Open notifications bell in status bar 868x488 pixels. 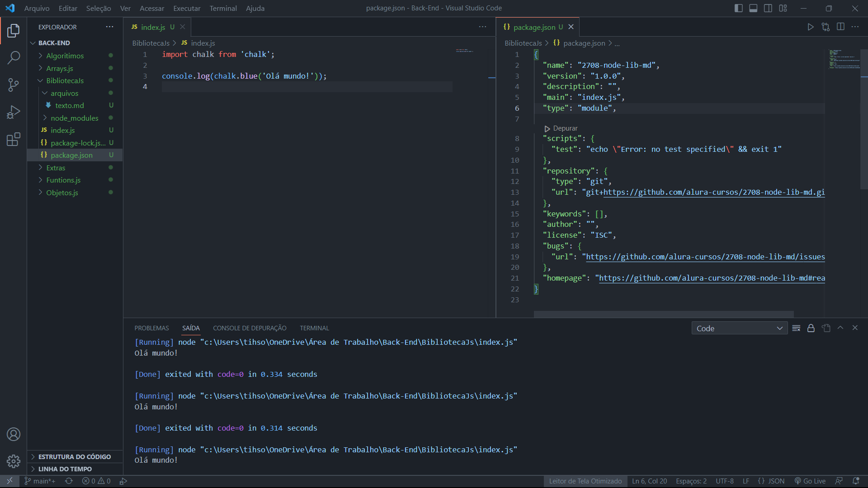point(856,481)
